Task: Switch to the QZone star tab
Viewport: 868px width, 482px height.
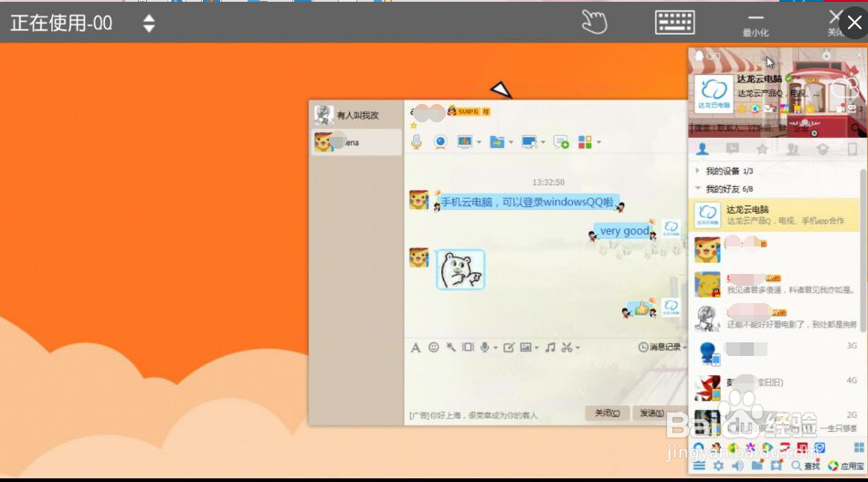Action: pyautogui.click(x=762, y=149)
